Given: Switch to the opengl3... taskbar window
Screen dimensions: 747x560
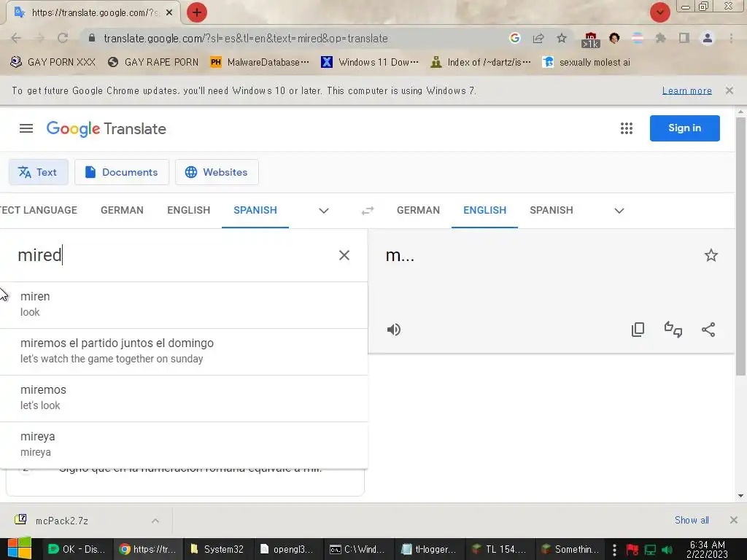Looking at the screenshot, I should coord(287,549).
